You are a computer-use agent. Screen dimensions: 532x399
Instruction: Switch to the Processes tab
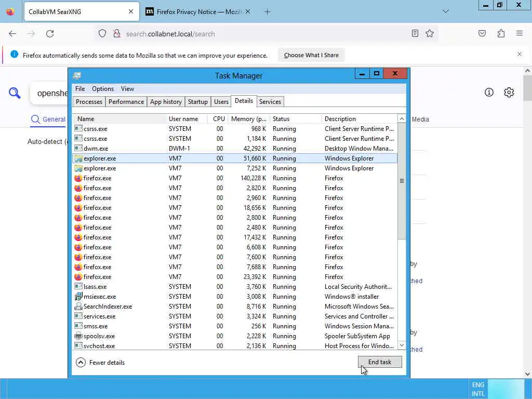[x=89, y=101]
